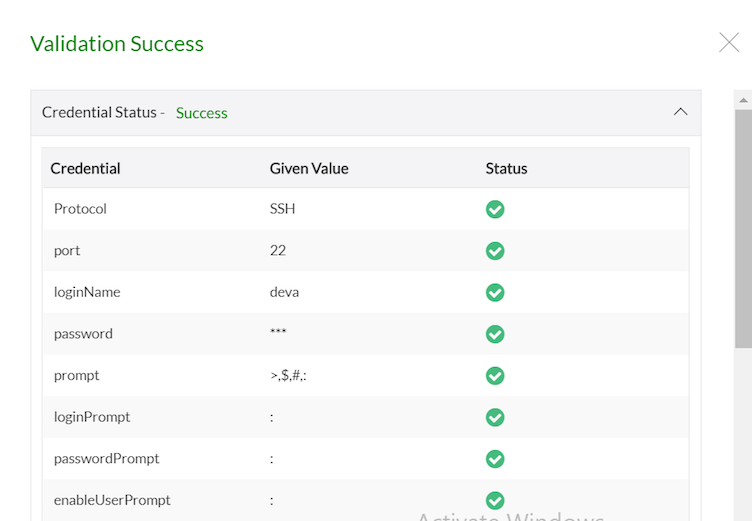Image resolution: width=752 pixels, height=521 pixels.
Task: Collapse the Credential Status section chevron
Action: coord(681,112)
